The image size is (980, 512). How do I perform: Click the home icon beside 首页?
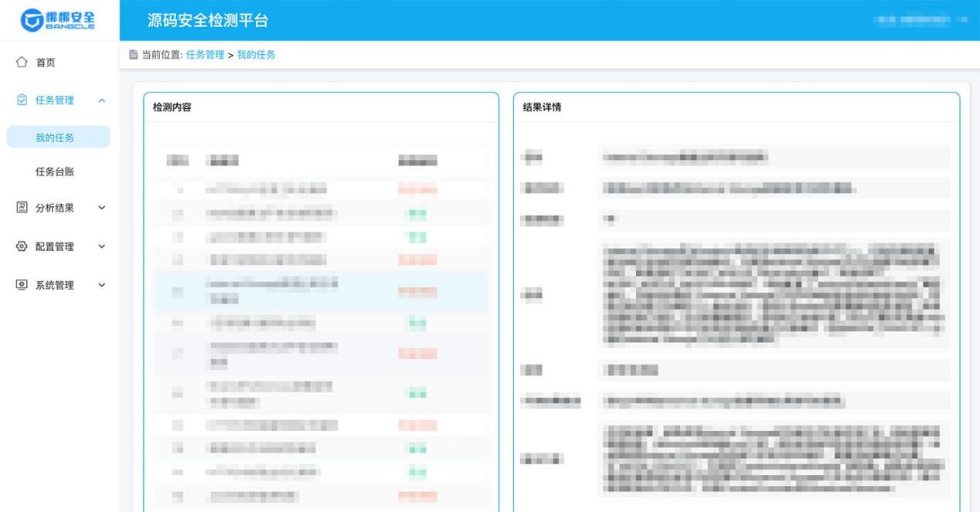(22, 62)
